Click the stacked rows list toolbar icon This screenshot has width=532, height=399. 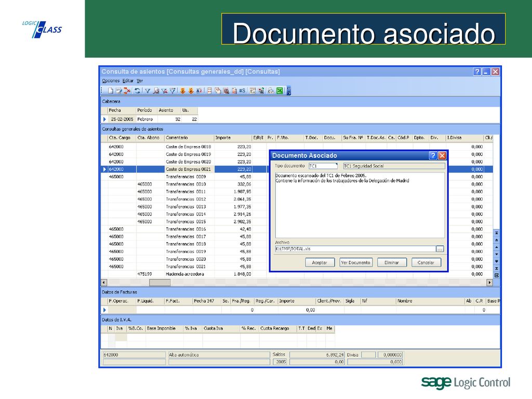[209, 90]
